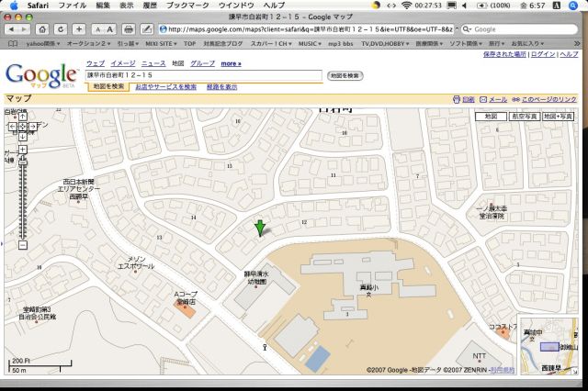Select the お店やサービスを検索 tab
The width and height of the screenshot is (588, 391).
click(x=165, y=86)
